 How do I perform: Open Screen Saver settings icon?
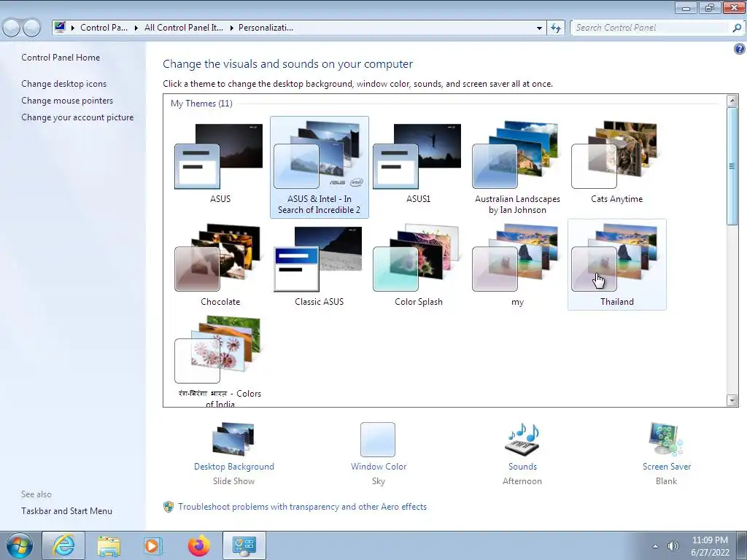pos(666,439)
